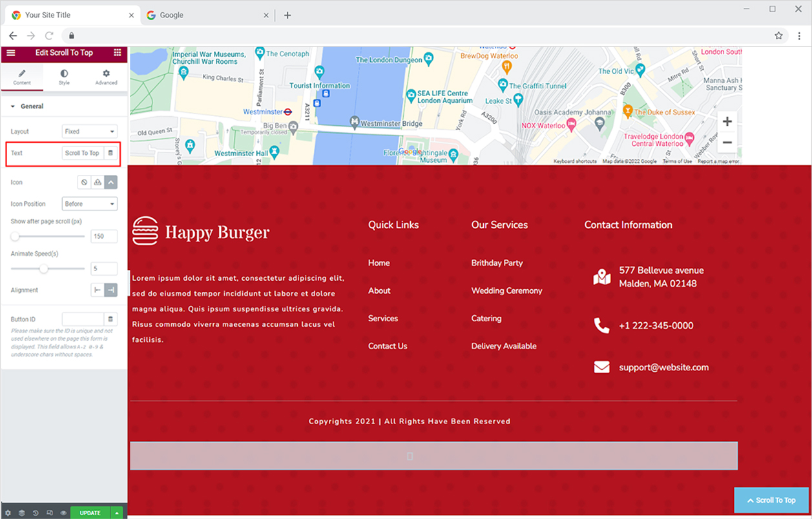Viewport: 812px width, 519px height.
Task: Open the Icon Position dropdown
Action: pyautogui.click(x=90, y=204)
